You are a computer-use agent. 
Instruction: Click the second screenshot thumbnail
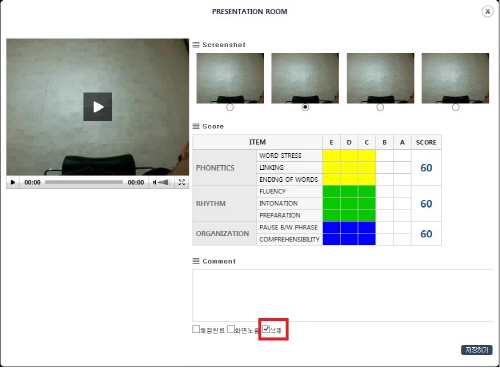click(305, 78)
